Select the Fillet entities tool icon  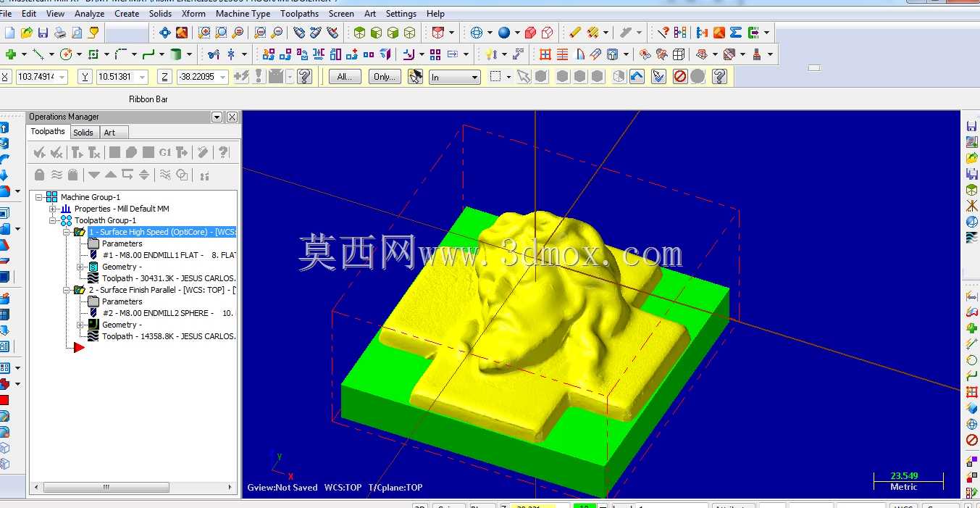point(121,54)
